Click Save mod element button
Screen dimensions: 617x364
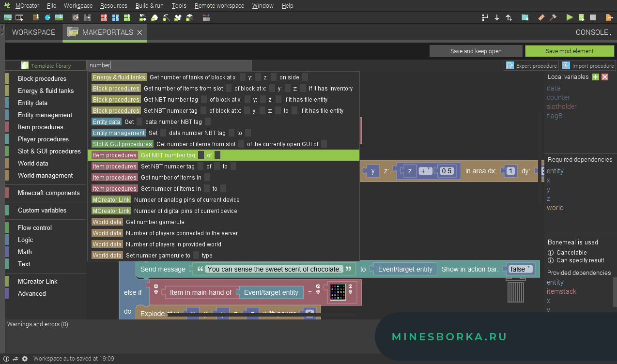(x=570, y=51)
